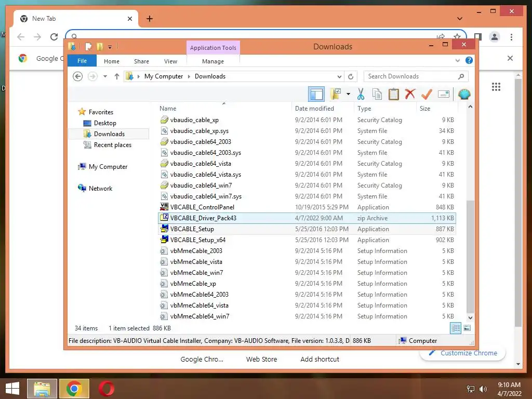Open Opera from the taskbar
The image size is (532, 399).
pyautogui.click(x=106, y=389)
